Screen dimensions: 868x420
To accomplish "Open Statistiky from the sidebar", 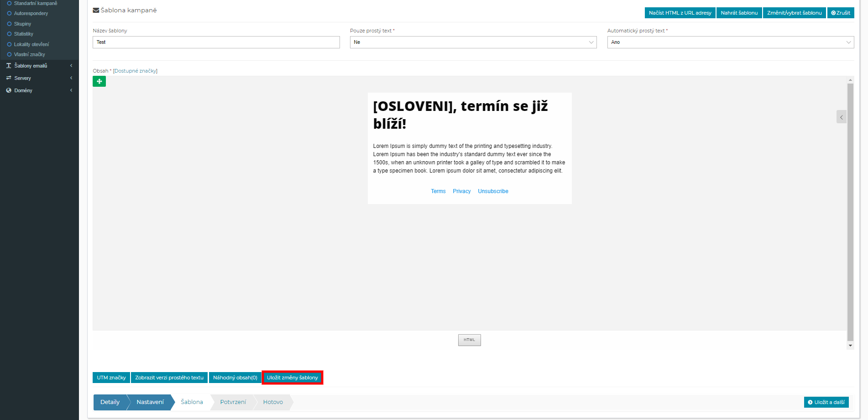I will point(23,34).
